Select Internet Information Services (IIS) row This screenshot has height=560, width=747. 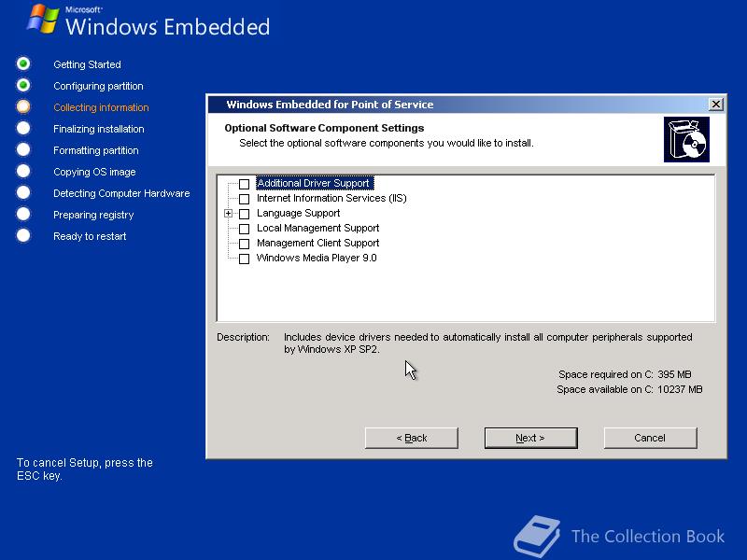point(331,198)
